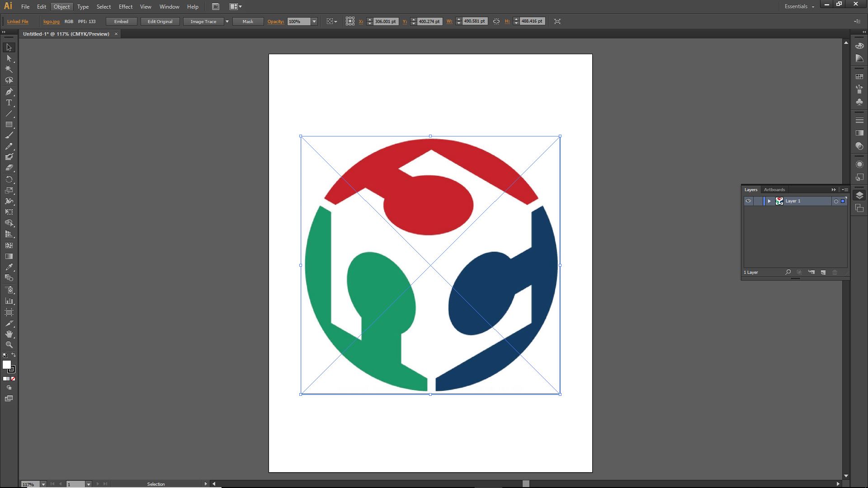The width and height of the screenshot is (868, 488).
Task: Open Image Trace presets dropdown arrow
Action: (227, 21)
